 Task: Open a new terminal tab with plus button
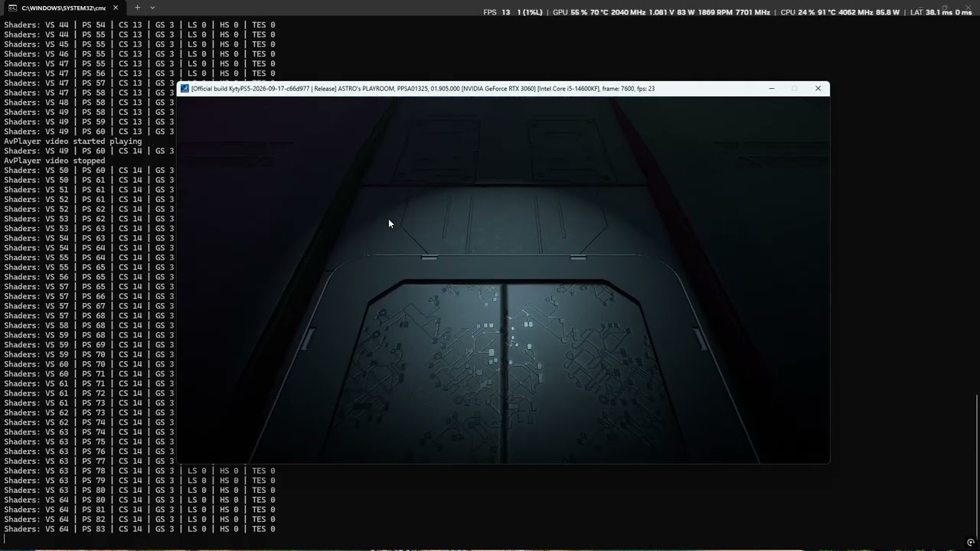(x=137, y=8)
